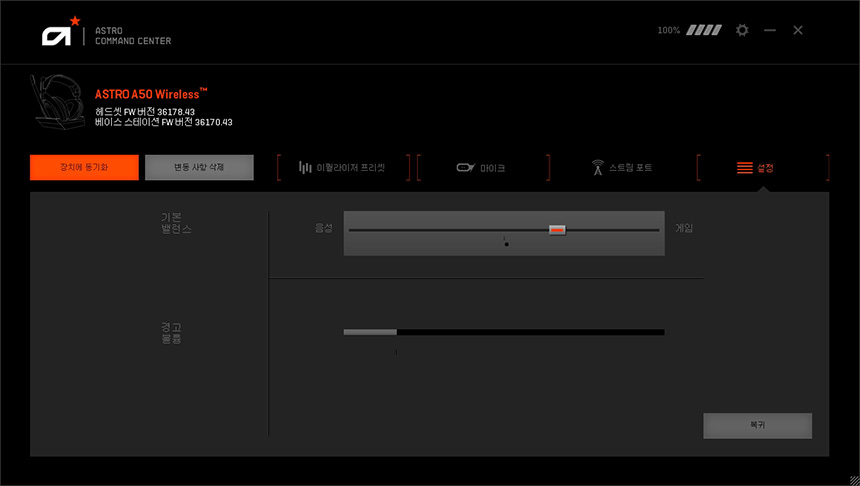Click the 100% battery percentage text
The height and width of the screenshot is (486, 860).
[669, 31]
